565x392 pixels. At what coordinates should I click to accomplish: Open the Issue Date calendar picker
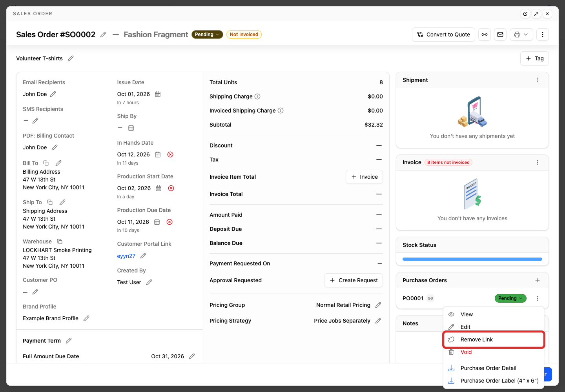[x=158, y=94]
